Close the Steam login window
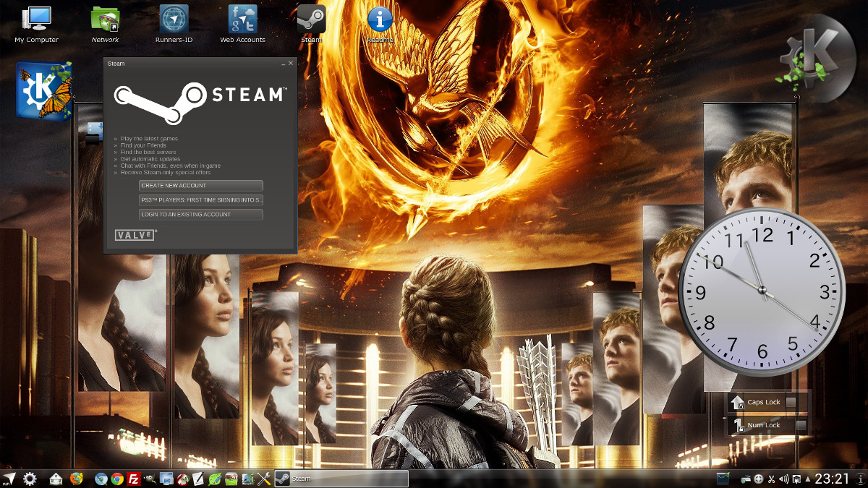The image size is (868, 488). 291,64
